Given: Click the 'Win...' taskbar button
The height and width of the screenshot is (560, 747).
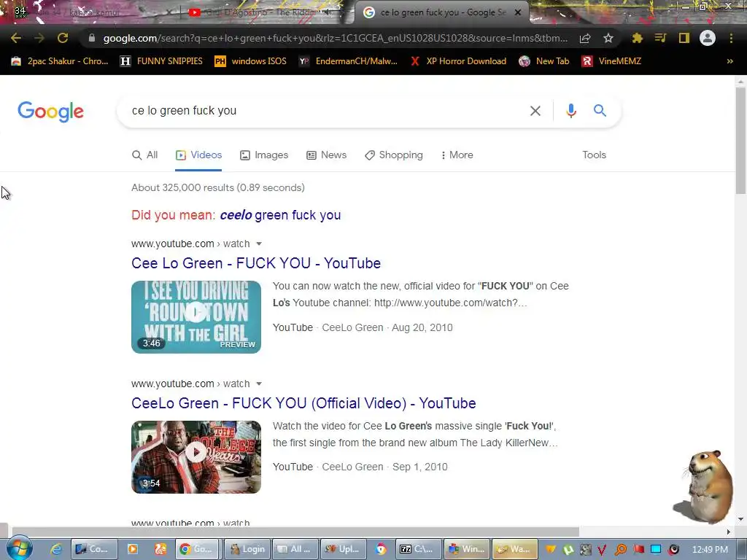Looking at the screenshot, I should point(467,549).
